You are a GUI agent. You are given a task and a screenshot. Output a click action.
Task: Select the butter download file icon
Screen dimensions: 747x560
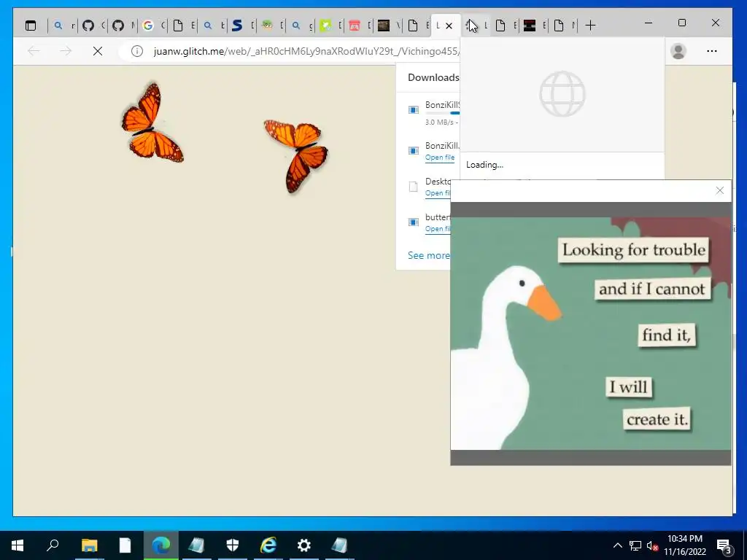[x=414, y=222]
